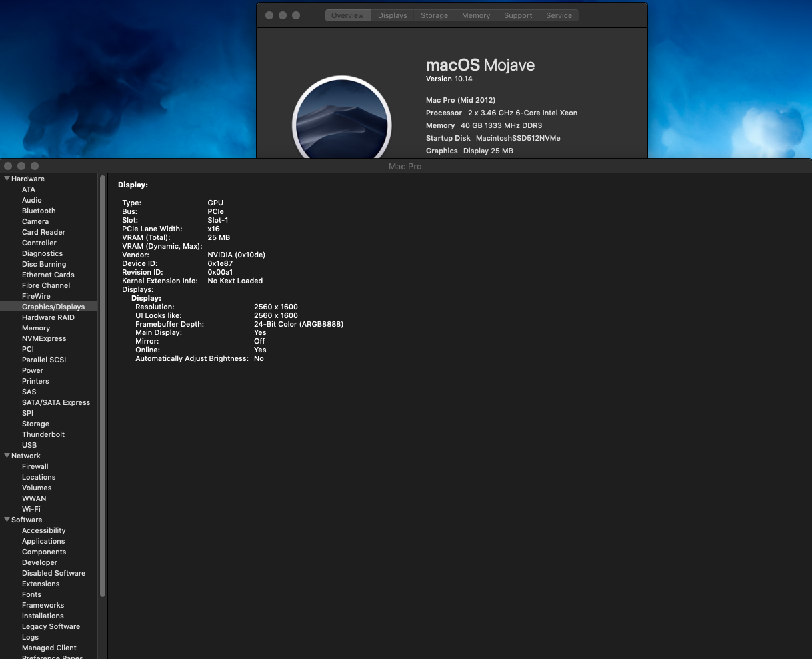812x659 pixels.
Task: Select Volumes under Network
Action: point(37,488)
